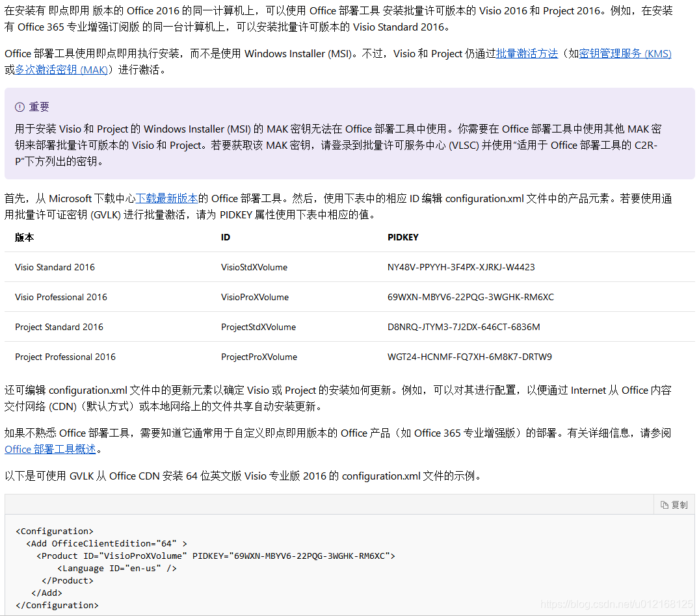Click the ProjectStdXVolume ID cell
The width and height of the screenshot is (699, 616).
click(x=259, y=327)
